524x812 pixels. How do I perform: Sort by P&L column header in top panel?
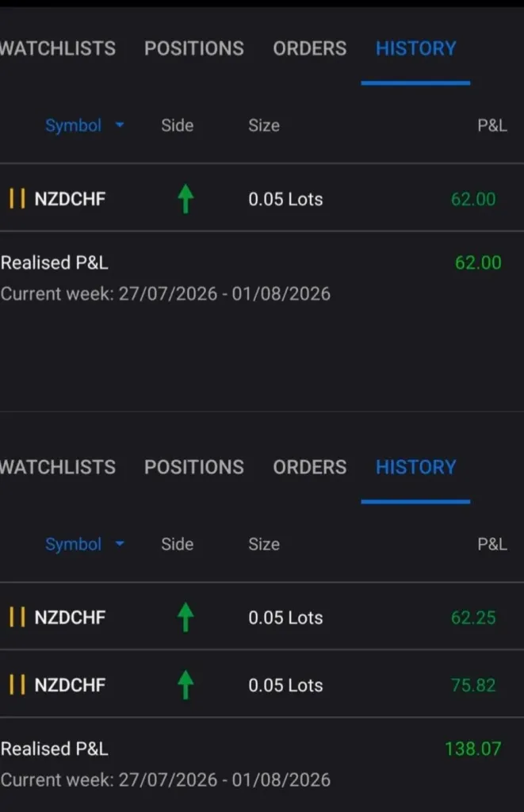(492, 125)
